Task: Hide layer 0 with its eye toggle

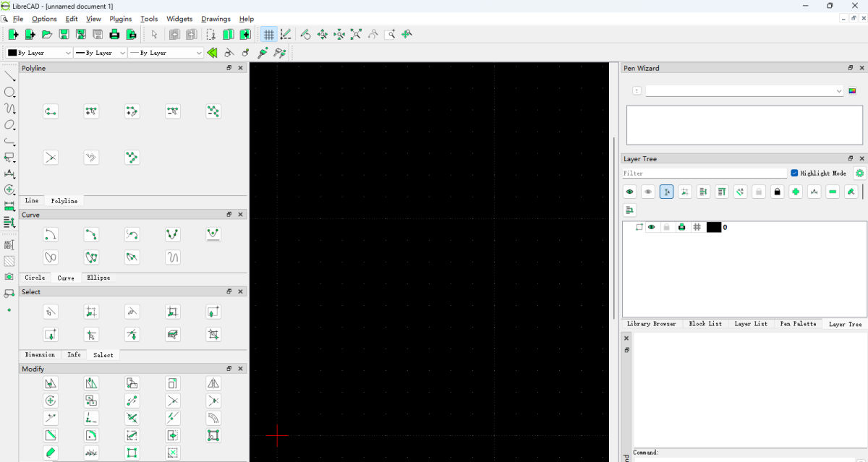Action: coord(652,226)
